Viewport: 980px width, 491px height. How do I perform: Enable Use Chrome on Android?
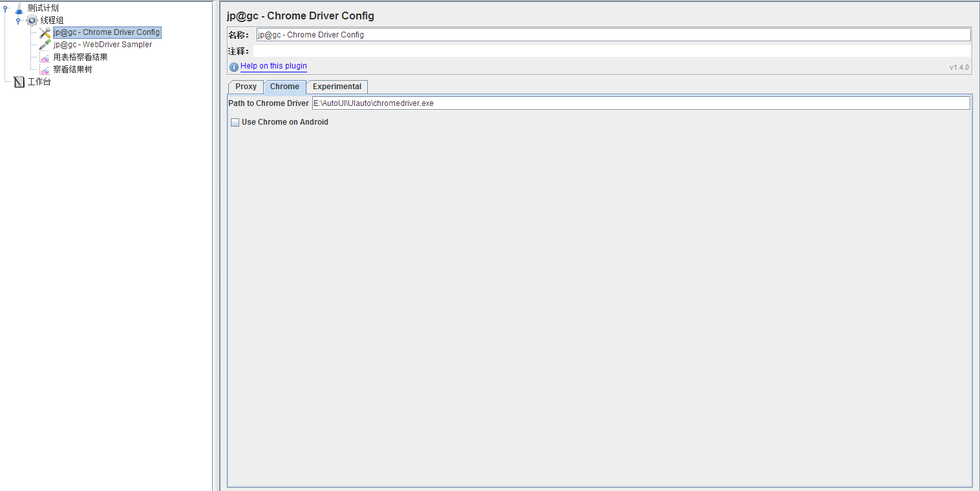[x=235, y=122]
